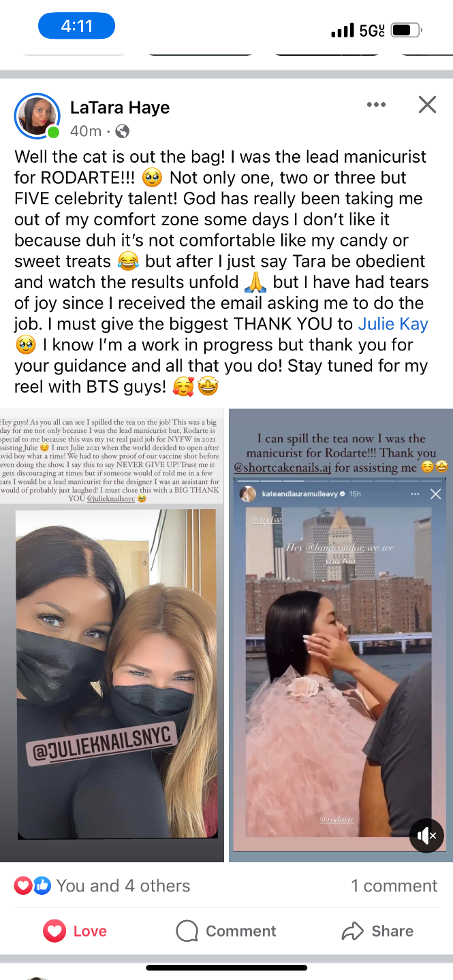Viewport: 453px width, 980px height.
Task: Share the post using the Share button
Action: click(x=377, y=931)
